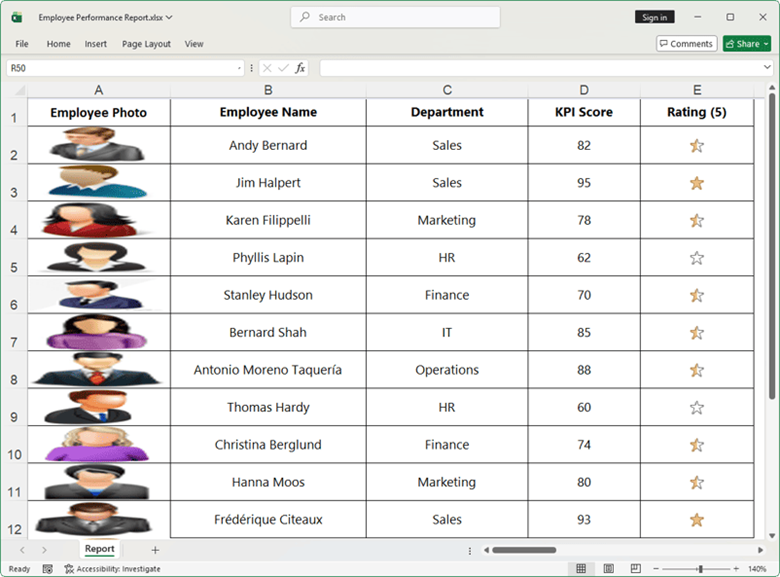780x577 pixels.
Task: Expand the formula bar chevron
Action: coord(767,67)
